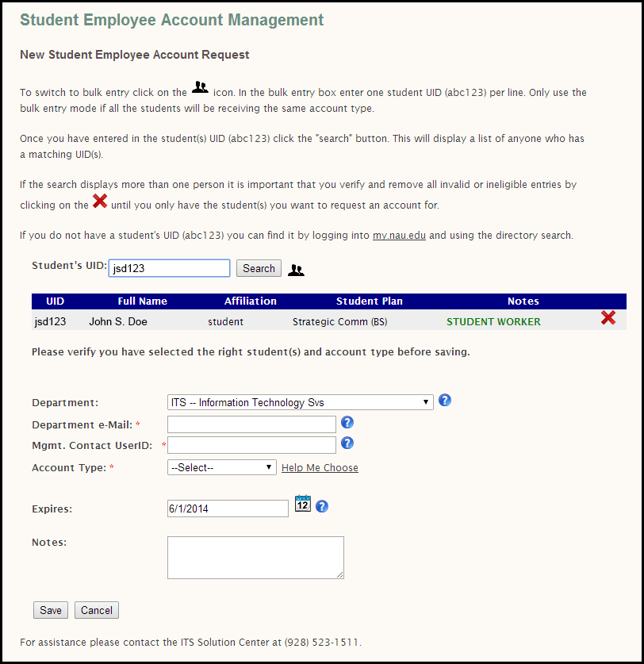Image resolution: width=644 pixels, height=664 pixels.
Task: Click into the Department e-Mail field
Action: [251, 424]
